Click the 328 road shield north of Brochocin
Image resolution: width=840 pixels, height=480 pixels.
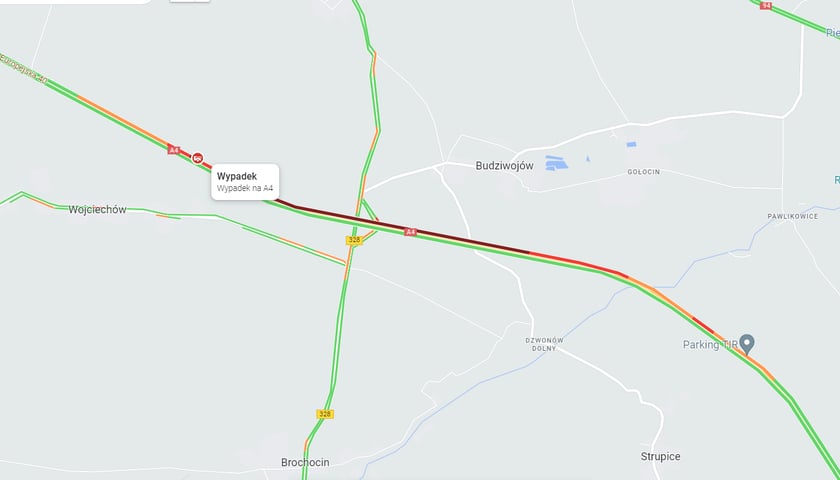pyautogui.click(x=325, y=414)
